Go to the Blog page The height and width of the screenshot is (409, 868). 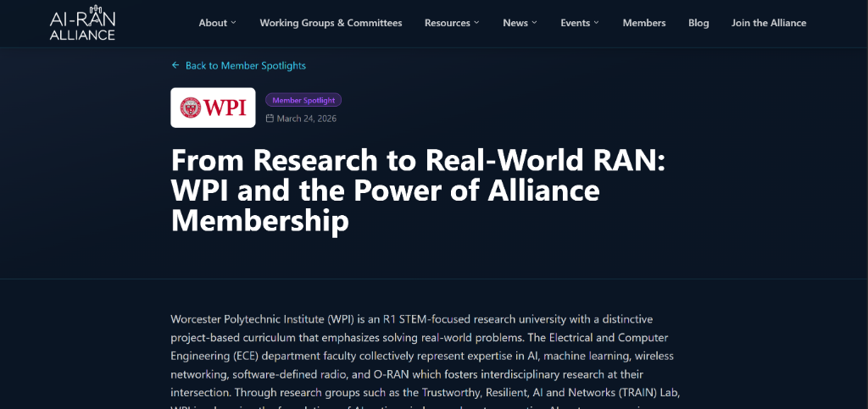click(x=698, y=23)
